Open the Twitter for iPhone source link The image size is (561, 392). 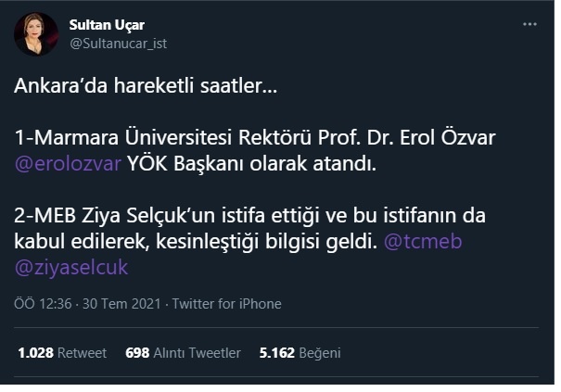coord(228,304)
